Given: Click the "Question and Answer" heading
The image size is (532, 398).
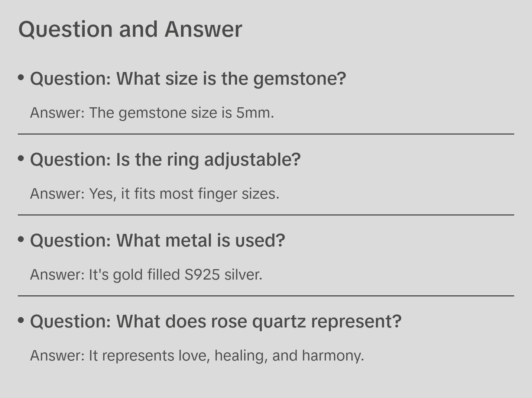Looking at the screenshot, I should [130, 29].
